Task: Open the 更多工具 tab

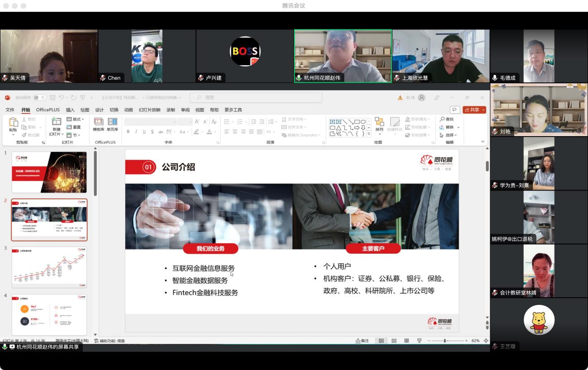Action: 233,110
